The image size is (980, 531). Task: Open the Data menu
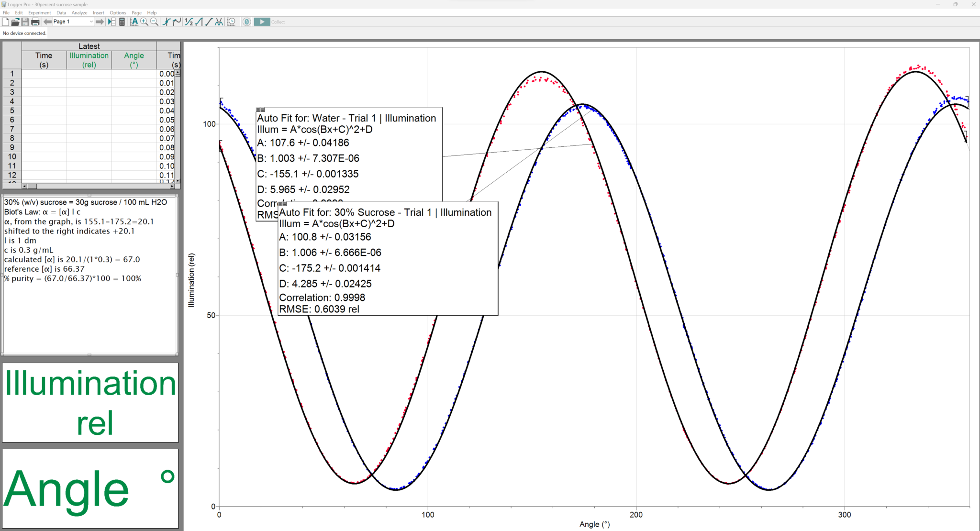61,12
